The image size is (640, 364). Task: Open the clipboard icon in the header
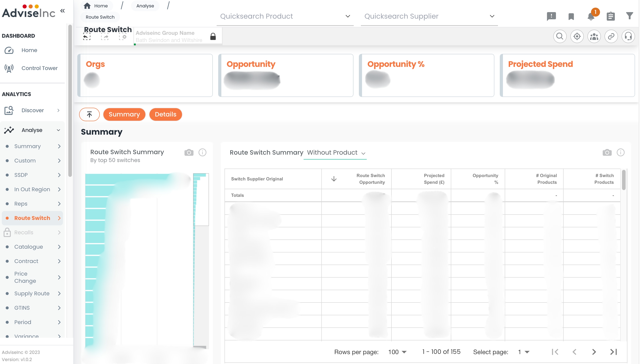point(611,16)
